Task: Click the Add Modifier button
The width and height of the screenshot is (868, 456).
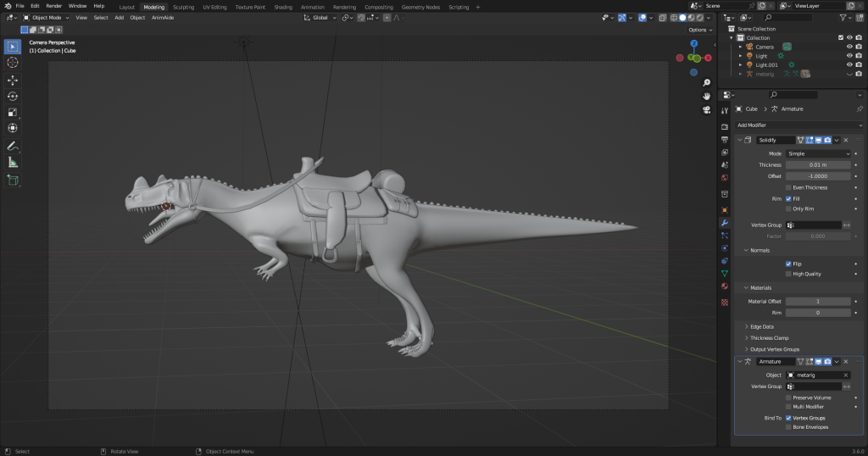Action: point(796,125)
